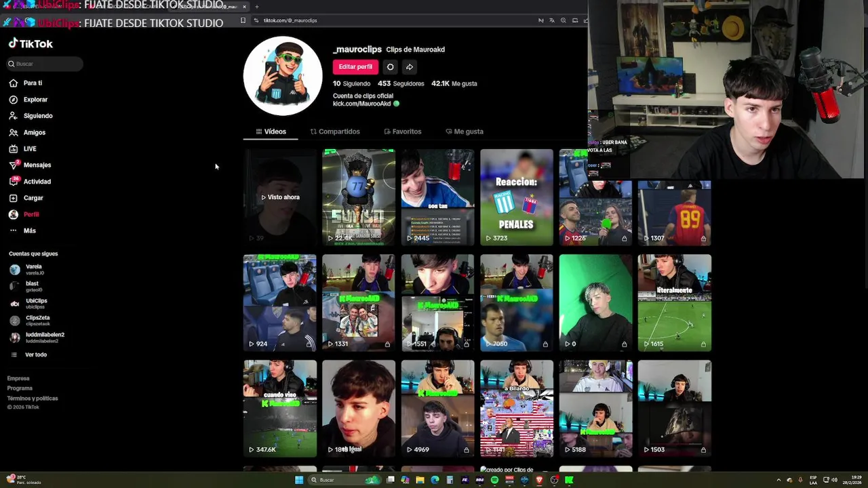Open Mensajes inbox
Image resolution: width=868 pixels, height=488 pixels.
pos(30,165)
